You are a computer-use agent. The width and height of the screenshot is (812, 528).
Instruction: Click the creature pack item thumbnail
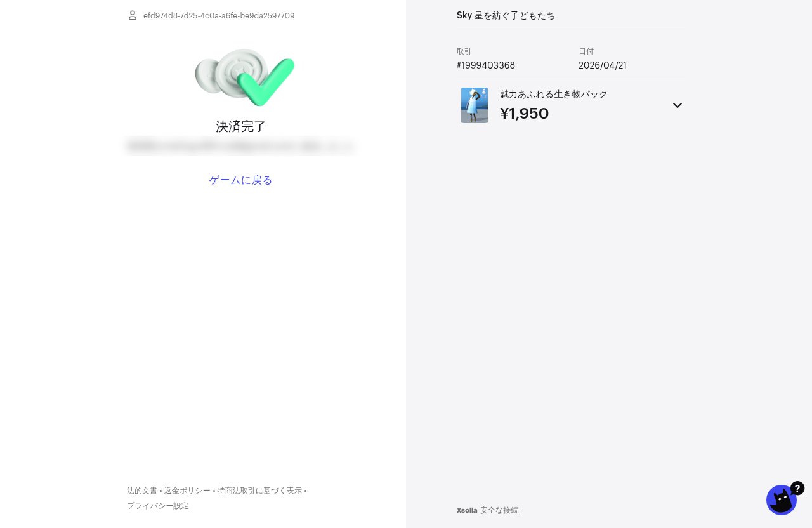click(475, 105)
